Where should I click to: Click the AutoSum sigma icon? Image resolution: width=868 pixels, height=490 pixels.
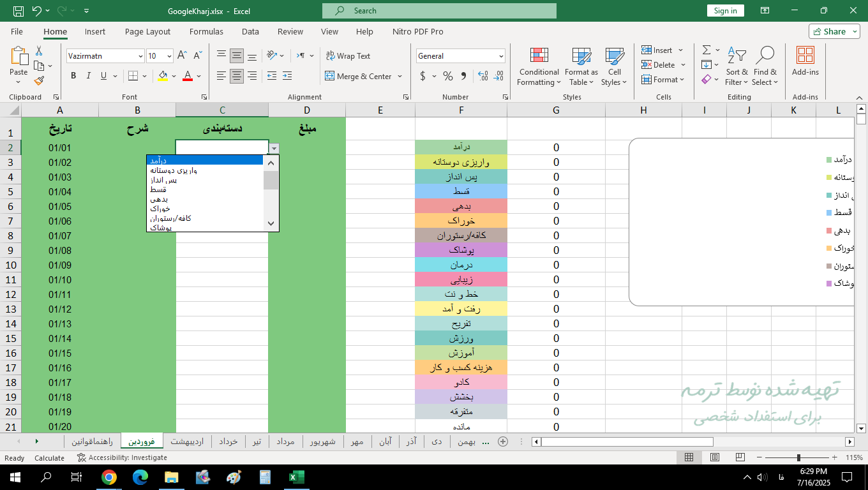707,50
